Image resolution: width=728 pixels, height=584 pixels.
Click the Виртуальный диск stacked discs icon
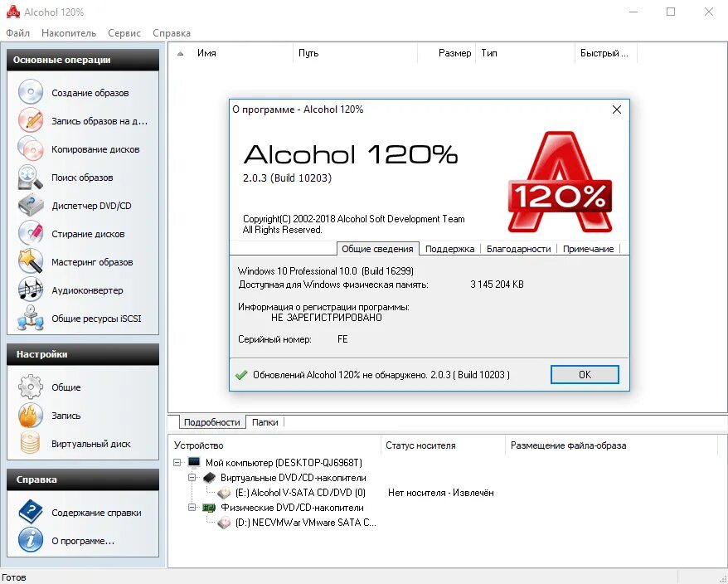point(31,443)
